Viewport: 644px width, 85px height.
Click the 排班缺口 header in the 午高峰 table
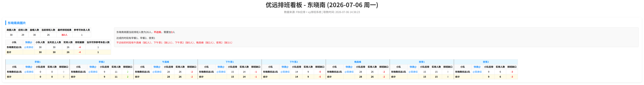pos(192,67)
